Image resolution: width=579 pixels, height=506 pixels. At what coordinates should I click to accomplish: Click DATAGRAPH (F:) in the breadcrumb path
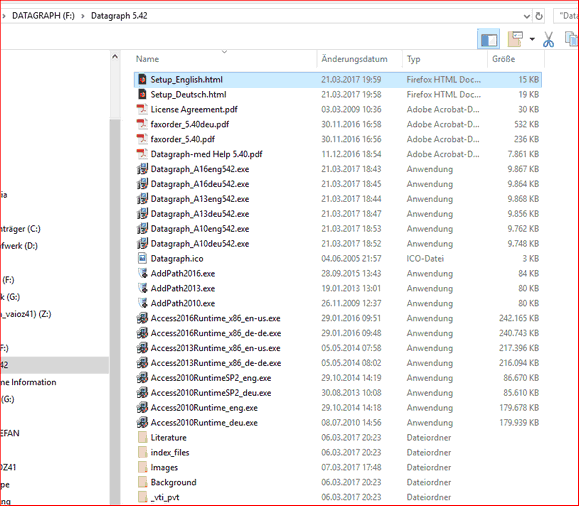tap(43, 16)
